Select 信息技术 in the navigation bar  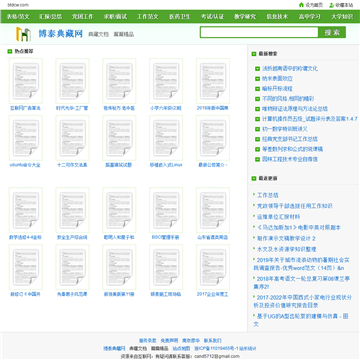277,17
